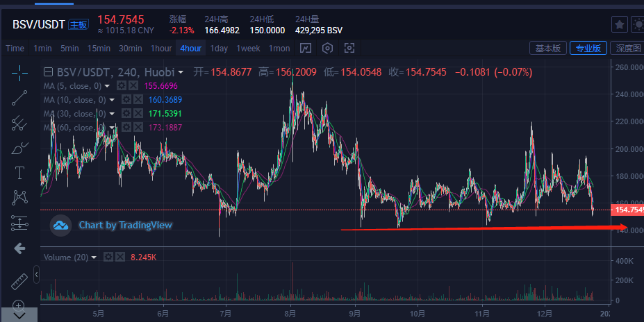Open settings for MA 30 indicator
Image resolution: width=644 pixels, height=322 pixels.
(126, 114)
